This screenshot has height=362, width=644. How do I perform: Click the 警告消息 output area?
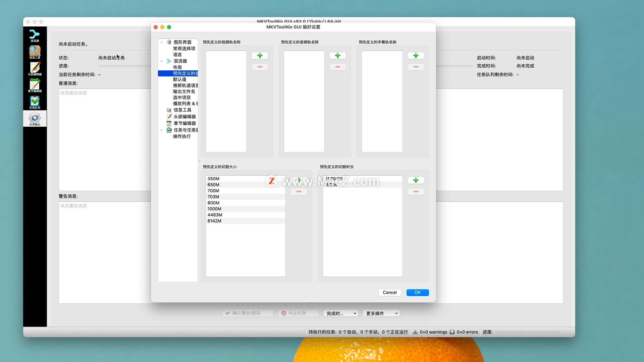pyautogui.click(x=105, y=252)
